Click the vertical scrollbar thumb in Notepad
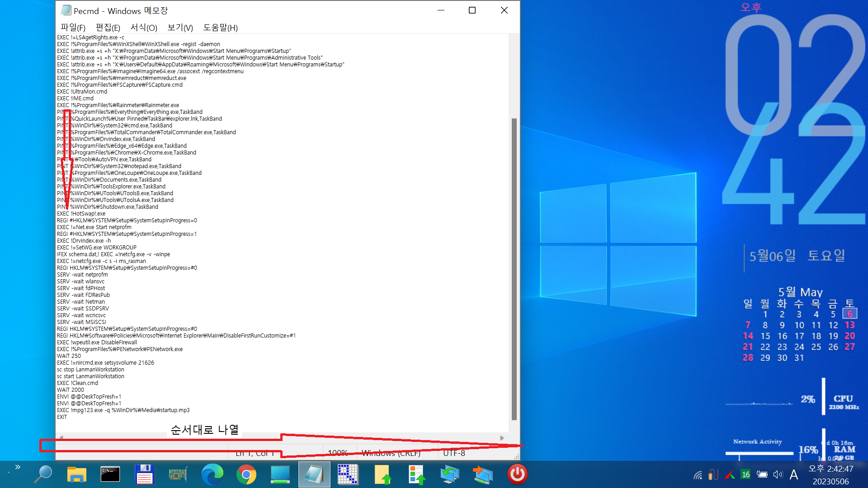This screenshot has width=868, height=488. click(x=514, y=269)
